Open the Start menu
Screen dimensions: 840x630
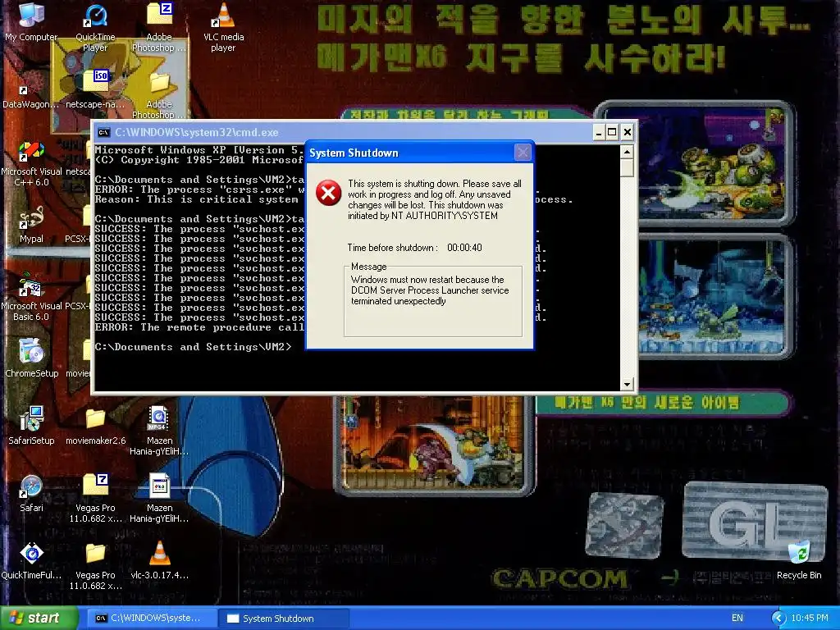(39, 619)
